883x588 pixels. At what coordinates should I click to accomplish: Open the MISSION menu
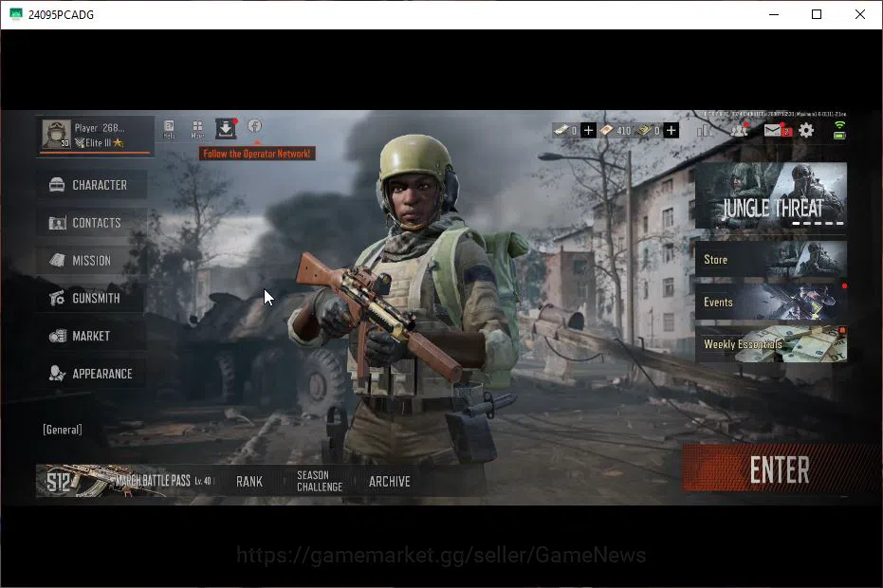click(x=92, y=260)
